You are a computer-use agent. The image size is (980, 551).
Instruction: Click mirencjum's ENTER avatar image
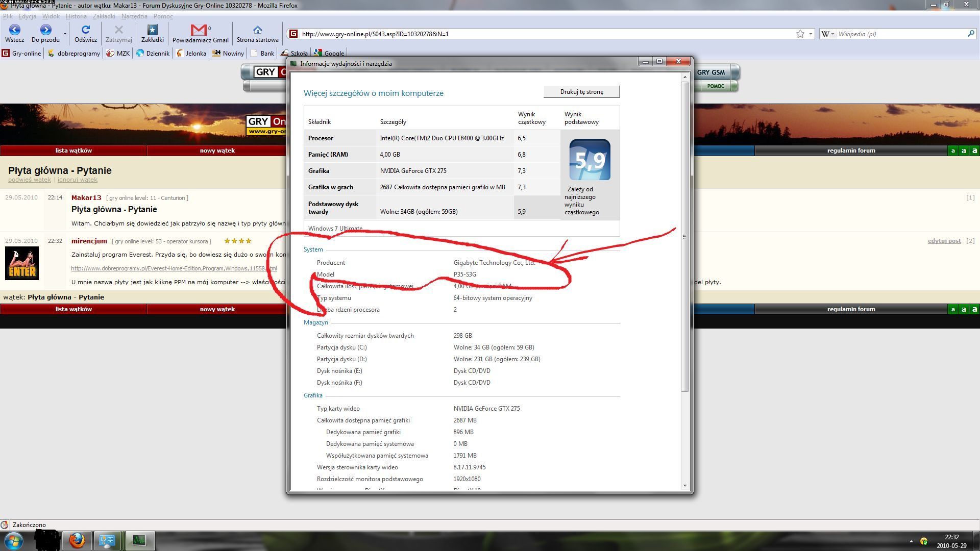22,263
